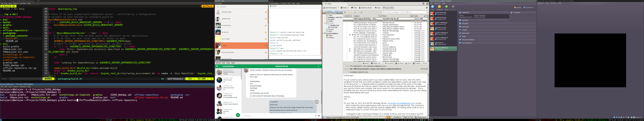Select the Windows7 virtual machine entry
The image size is (644, 121).
[x=443, y=44]
